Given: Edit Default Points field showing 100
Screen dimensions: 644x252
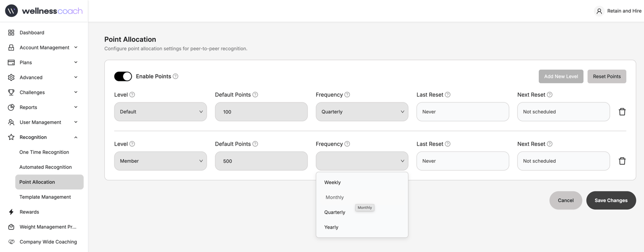Looking at the screenshot, I should click(x=261, y=112).
